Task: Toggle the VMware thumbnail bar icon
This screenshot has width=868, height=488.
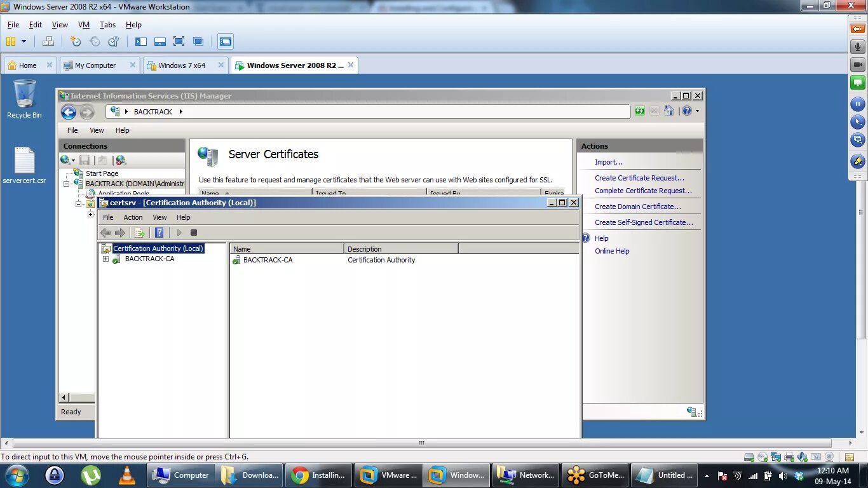Action: (160, 41)
